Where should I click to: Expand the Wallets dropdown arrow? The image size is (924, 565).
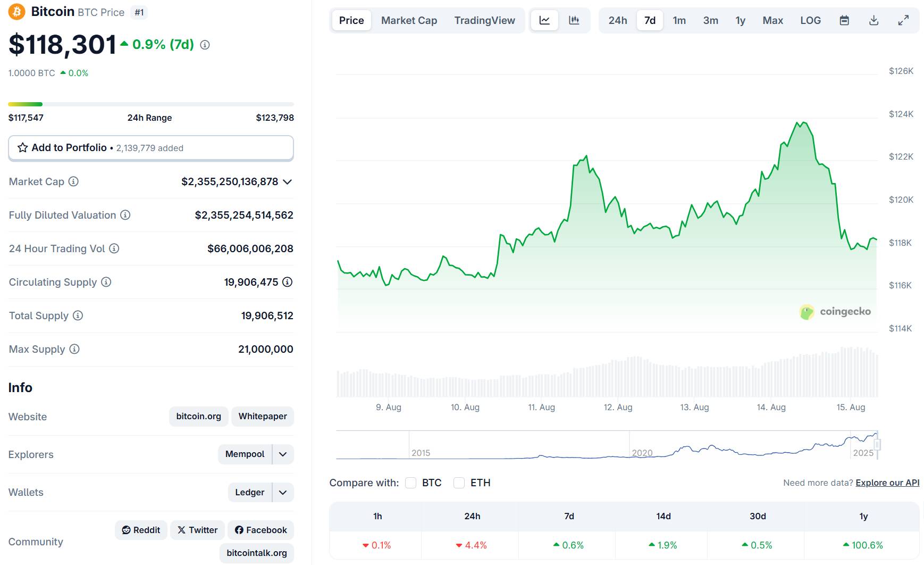(283, 493)
